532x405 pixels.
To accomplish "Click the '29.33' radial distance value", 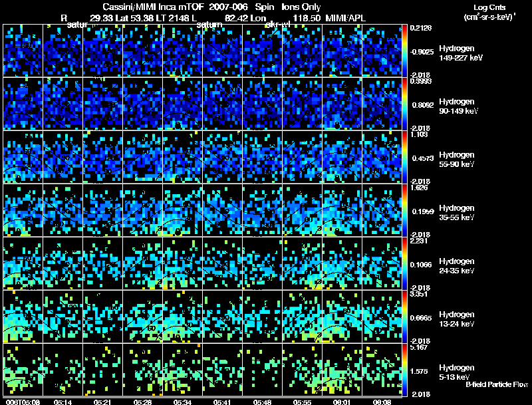I will (x=102, y=18).
